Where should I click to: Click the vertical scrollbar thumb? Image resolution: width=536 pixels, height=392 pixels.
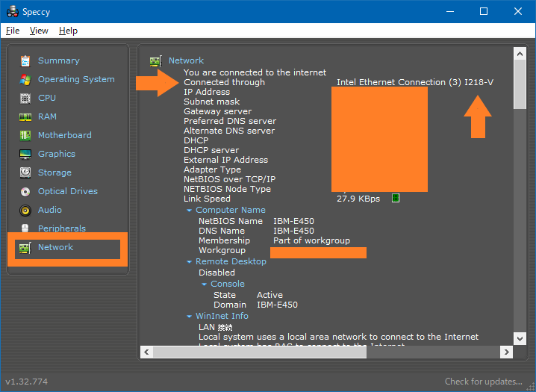tap(520, 84)
